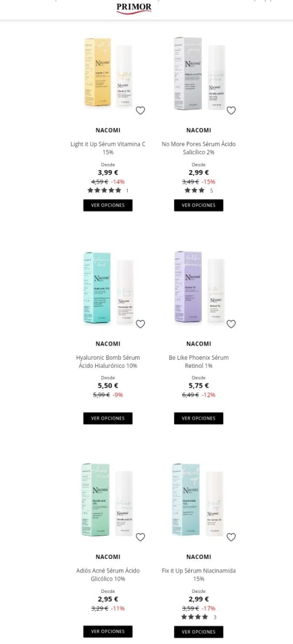Add Light it Up Sérum to wishlist heart
The height and width of the screenshot is (644, 293).
click(140, 110)
